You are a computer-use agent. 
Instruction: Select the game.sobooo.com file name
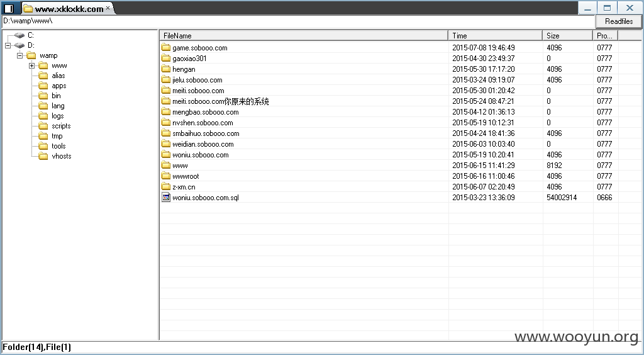(x=199, y=48)
